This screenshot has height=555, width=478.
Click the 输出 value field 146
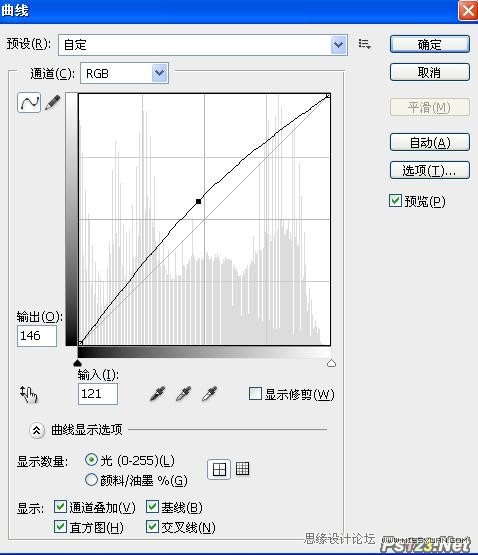point(37,336)
